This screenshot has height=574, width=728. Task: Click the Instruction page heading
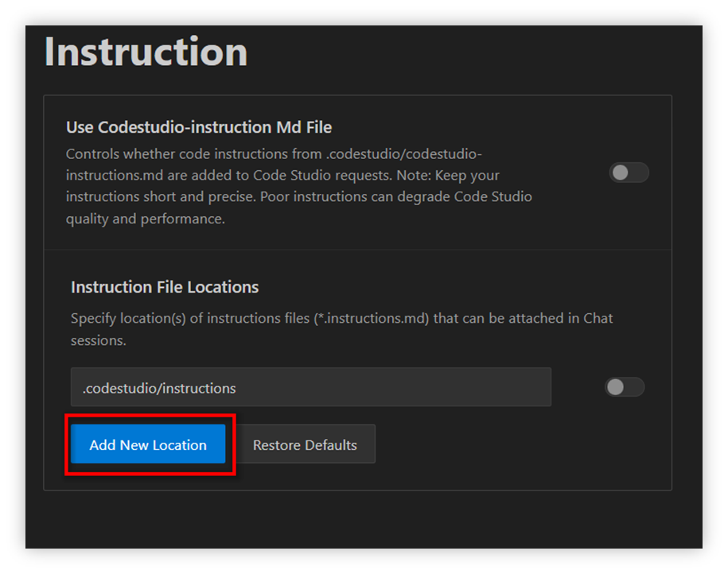coord(146,52)
